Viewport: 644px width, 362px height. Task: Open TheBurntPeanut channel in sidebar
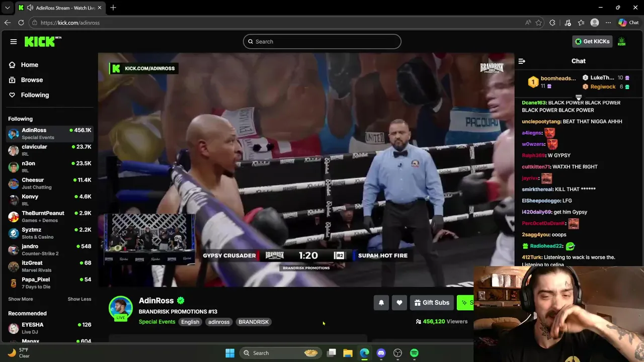tap(50, 217)
